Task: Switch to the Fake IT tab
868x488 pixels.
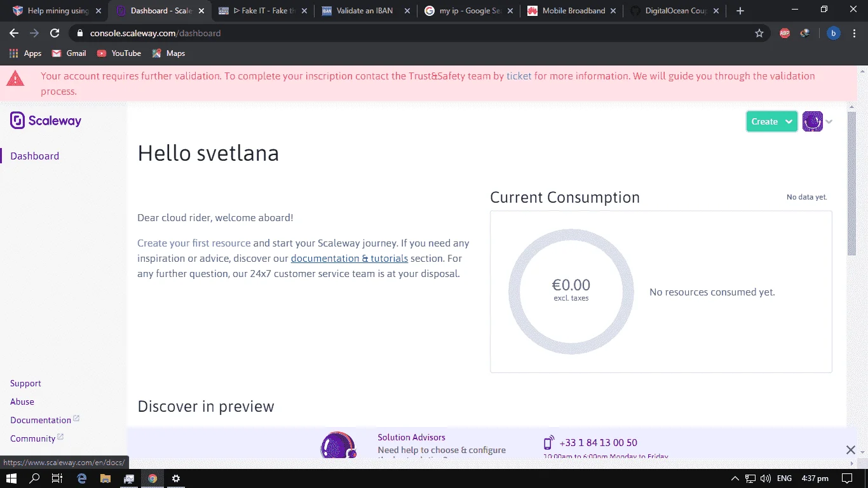Action: coord(262,11)
